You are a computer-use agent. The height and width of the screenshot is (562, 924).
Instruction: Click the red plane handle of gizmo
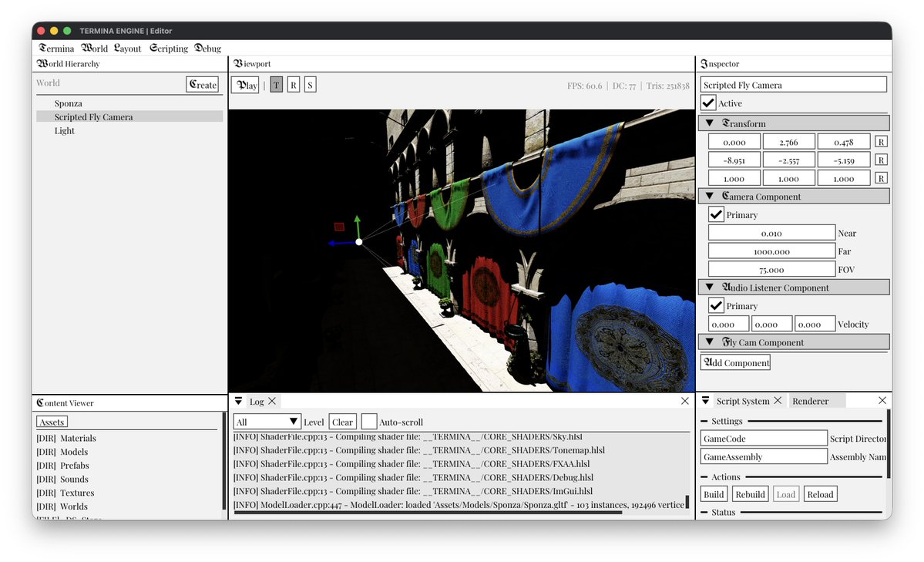point(339,227)
